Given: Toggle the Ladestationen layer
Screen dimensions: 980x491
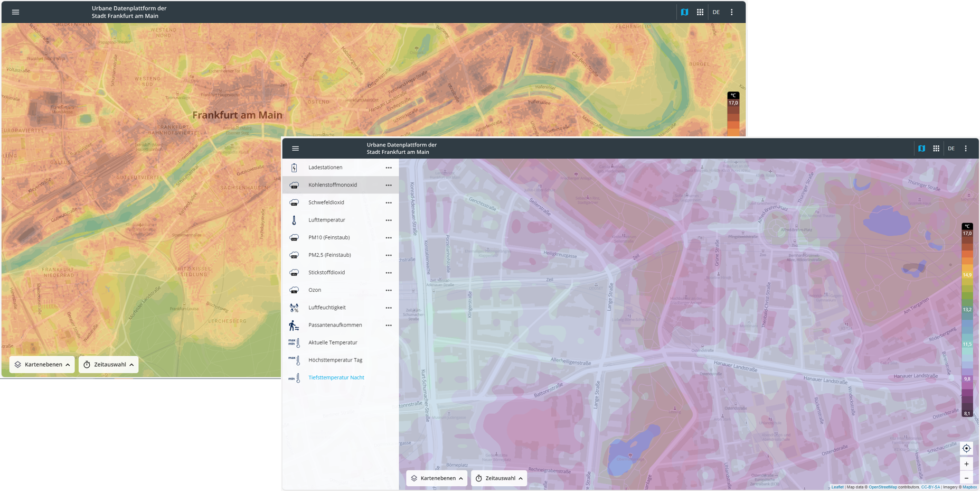Looking at the screenshot, I should point(325,168).
